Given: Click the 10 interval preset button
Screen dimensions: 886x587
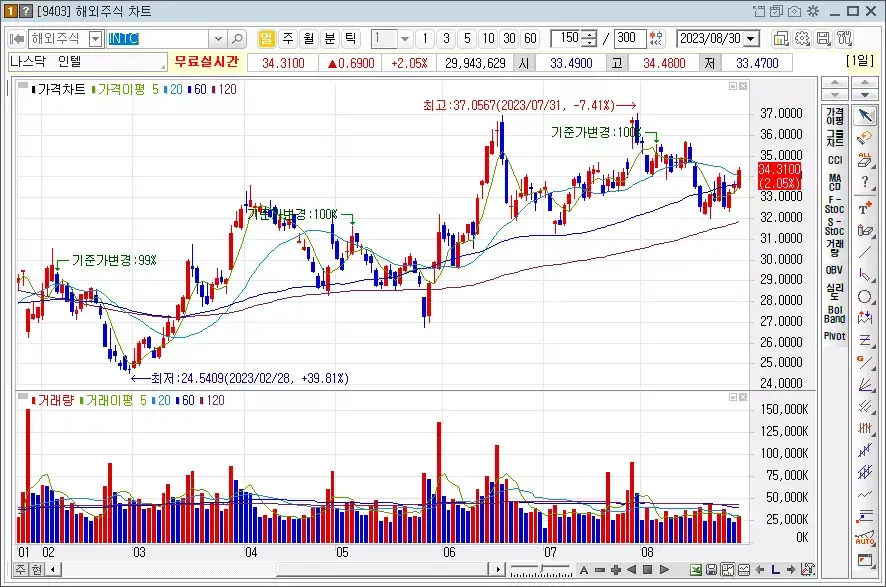Looking at the screenshot, I should [x=488, y=38].
